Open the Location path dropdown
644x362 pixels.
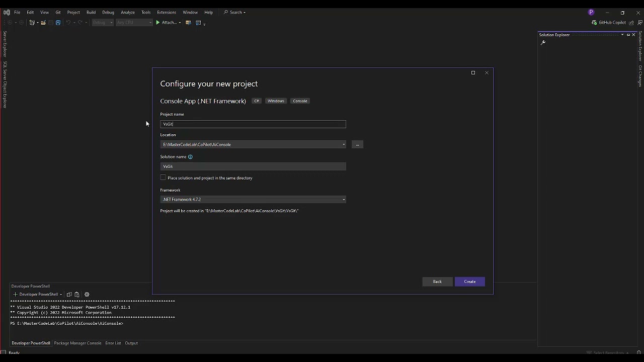344,145
